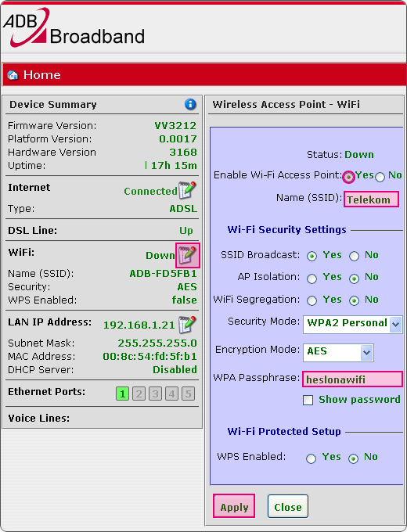Select Ethernet port 4 indicator
The width and height of the screenshot is (407, 532).
[171, 394]
